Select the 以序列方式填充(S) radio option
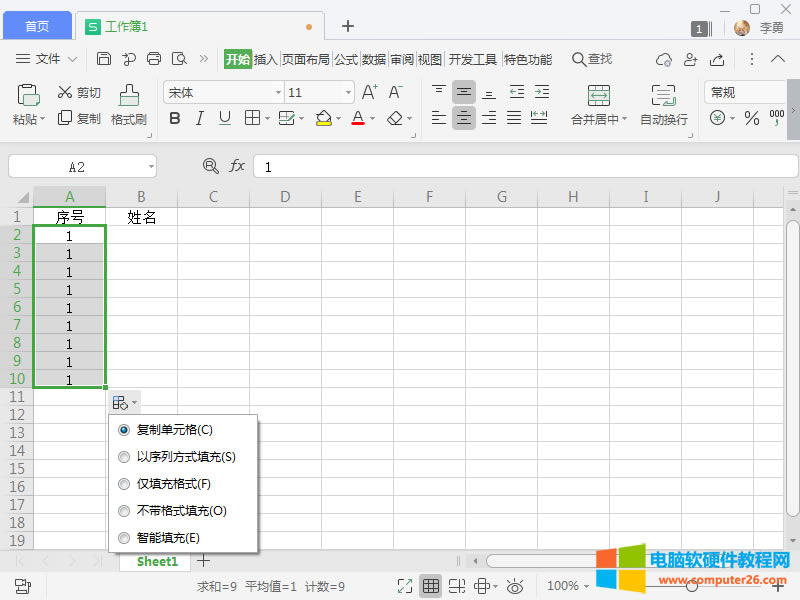This screenshot has width=800, height=600. [124, 457]
